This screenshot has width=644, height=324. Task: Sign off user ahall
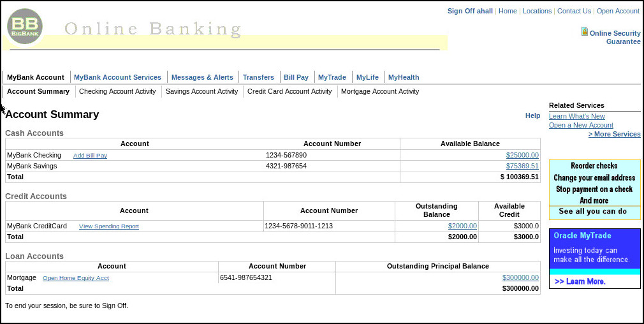pyautogui.click(x=470, y=11)
